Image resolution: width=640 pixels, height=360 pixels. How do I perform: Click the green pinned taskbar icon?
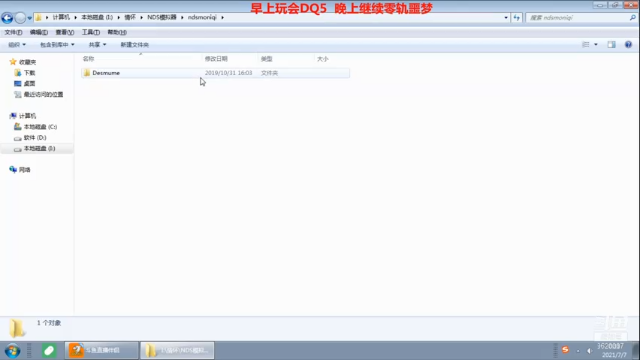[x=49, y=350]
